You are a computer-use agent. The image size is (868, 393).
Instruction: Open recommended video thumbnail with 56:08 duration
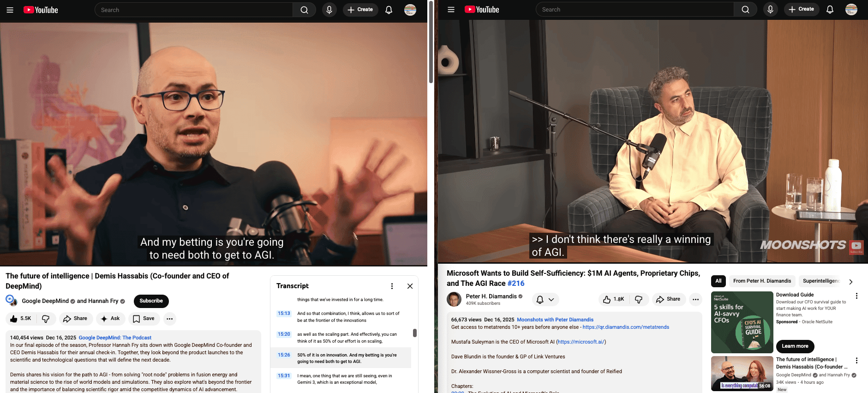[x=742, y=374]
